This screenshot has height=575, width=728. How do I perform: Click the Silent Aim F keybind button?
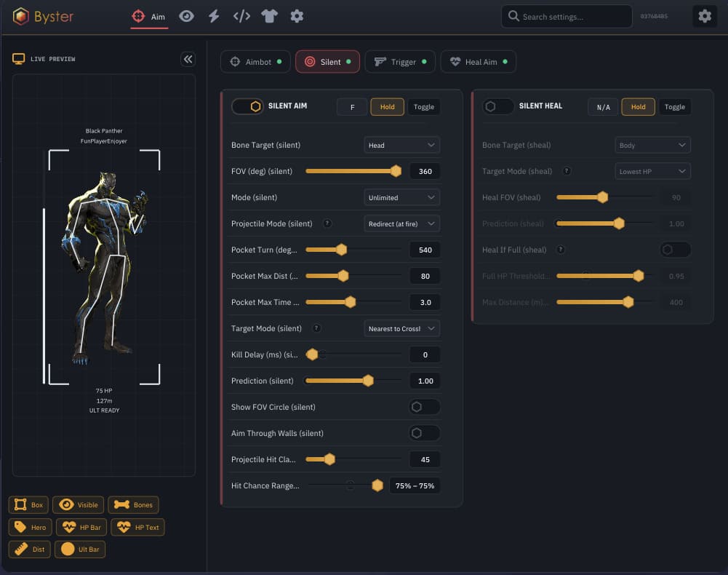352,107
